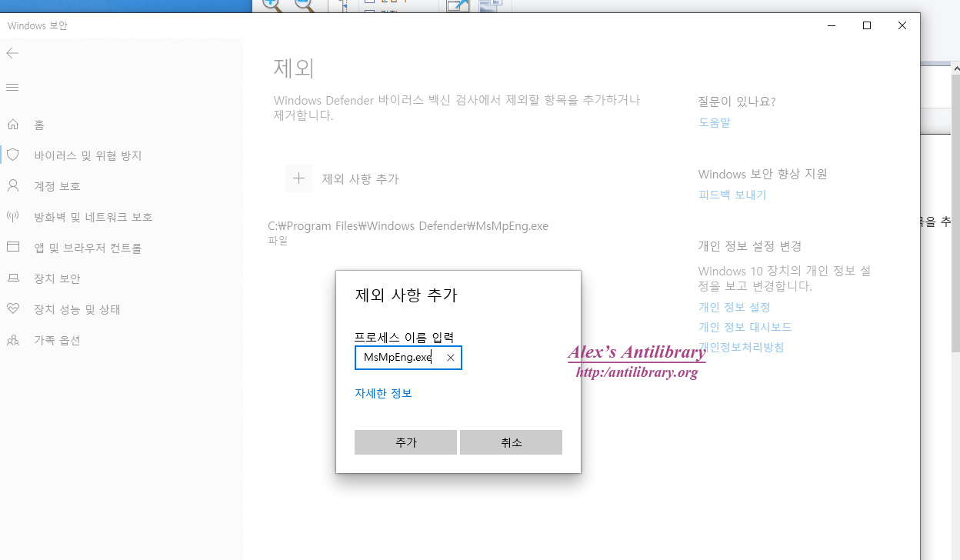Open 방화벽 및 네트워크 보호
960x560 pixels.
pyautogui.click(x=93, y=217)
